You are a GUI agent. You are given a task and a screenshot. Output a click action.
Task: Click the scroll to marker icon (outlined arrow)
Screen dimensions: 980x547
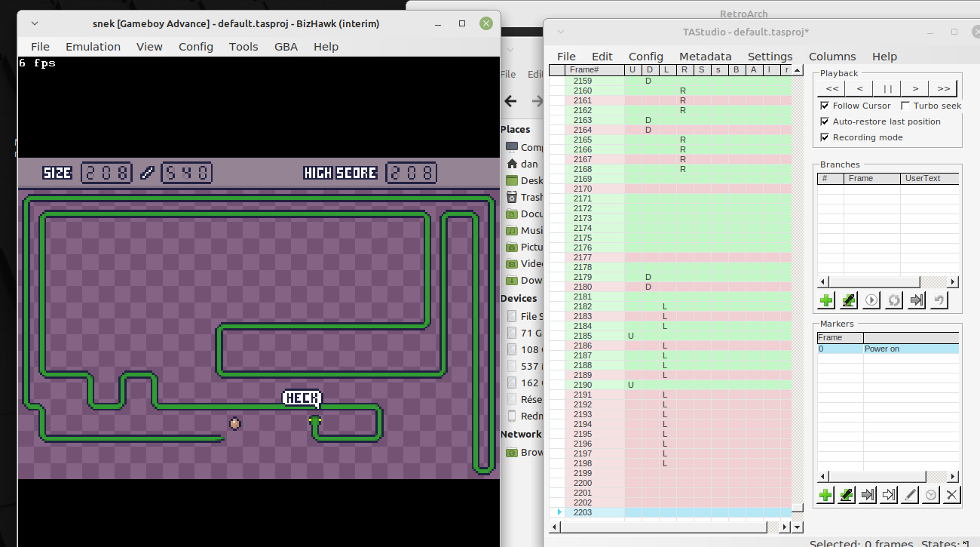pos(890,495)
